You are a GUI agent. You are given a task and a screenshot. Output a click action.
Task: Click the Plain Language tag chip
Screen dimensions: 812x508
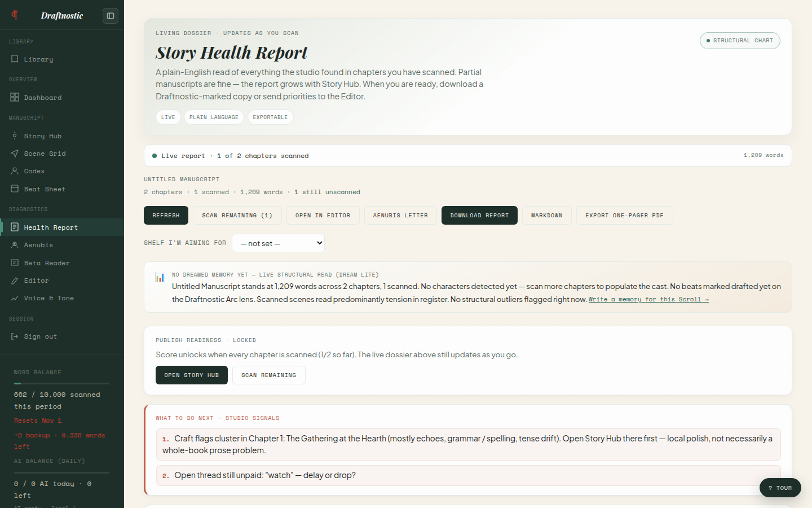point(214,117)
